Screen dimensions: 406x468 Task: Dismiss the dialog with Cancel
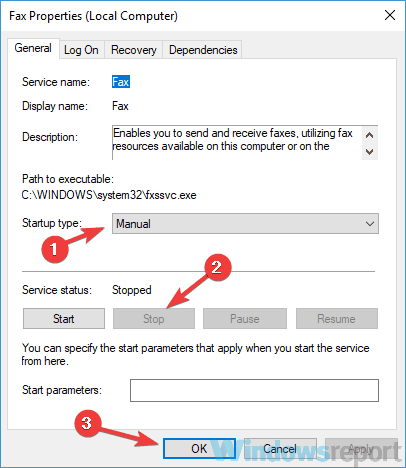pos(280,448)
